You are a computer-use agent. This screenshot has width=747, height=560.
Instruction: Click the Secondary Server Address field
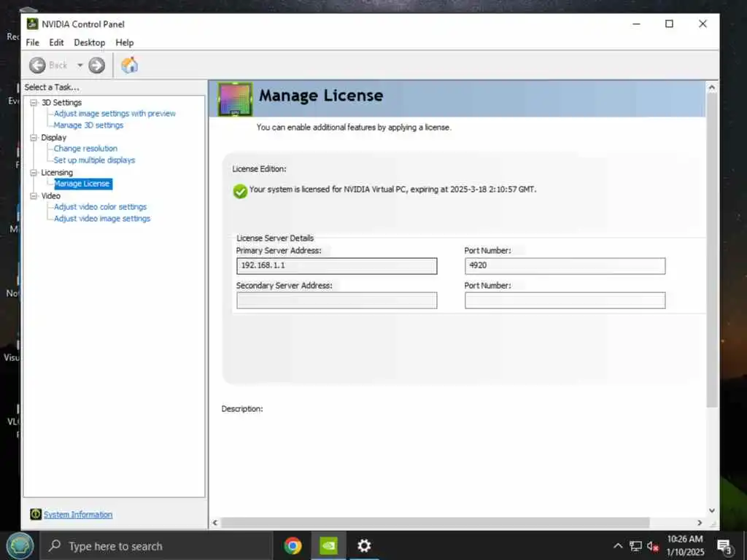[336, 300]
